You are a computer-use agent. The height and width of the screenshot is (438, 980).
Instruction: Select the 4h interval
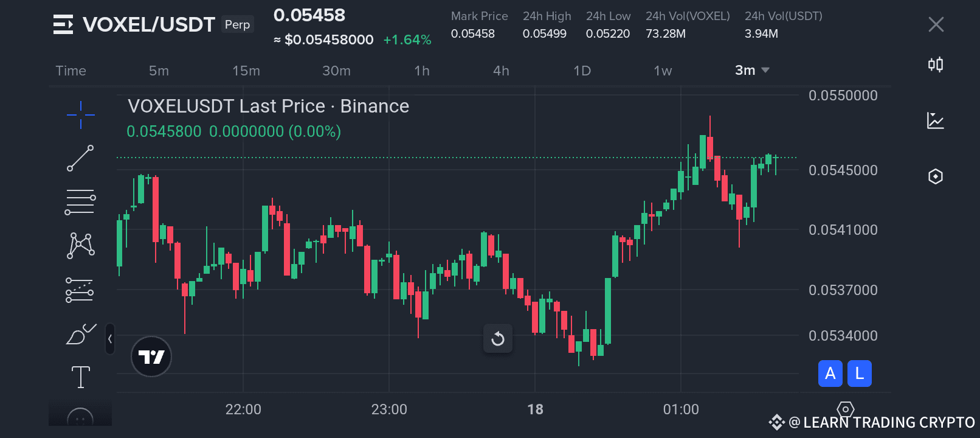tap(502, 71)
